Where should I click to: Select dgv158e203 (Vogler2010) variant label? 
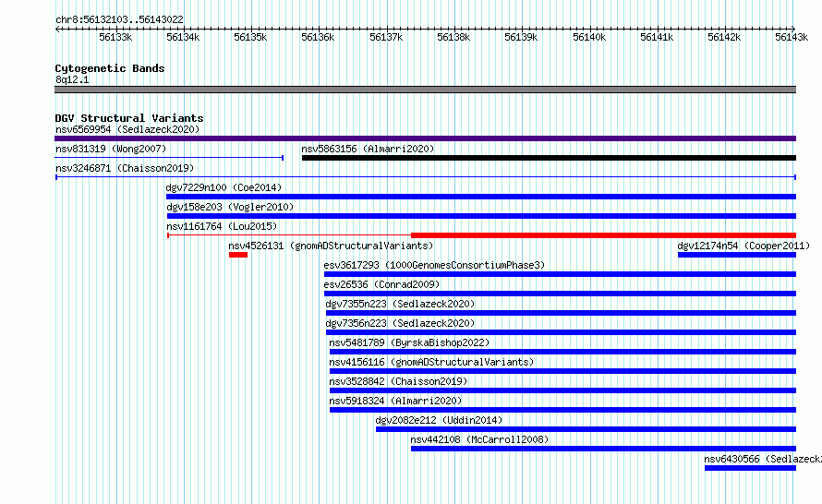click(230, 207)
